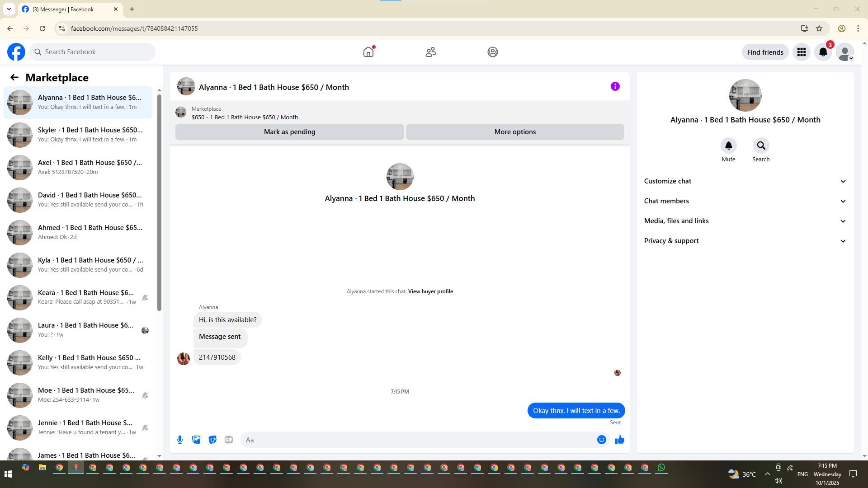Open Ahmed conversation in chat list
The image size is (868, 488).
(x=78, y=233)
